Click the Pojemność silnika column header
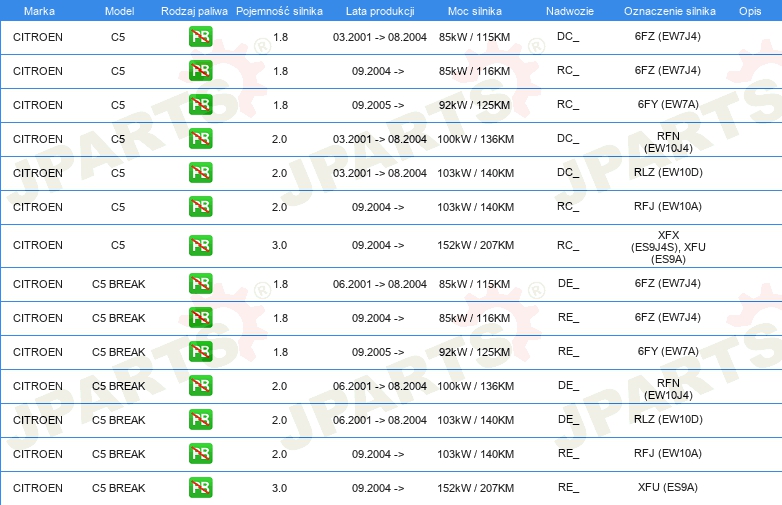 coord(279,11)
